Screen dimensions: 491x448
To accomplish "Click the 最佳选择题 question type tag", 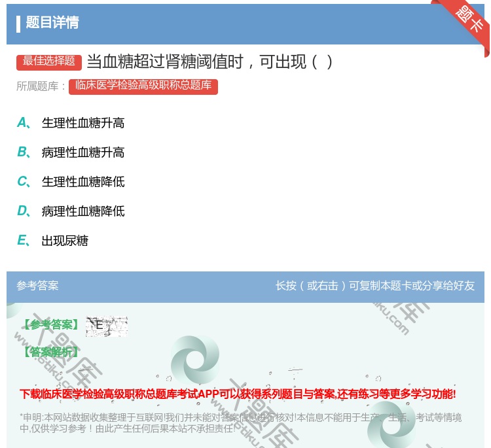I will coord(49,61).
